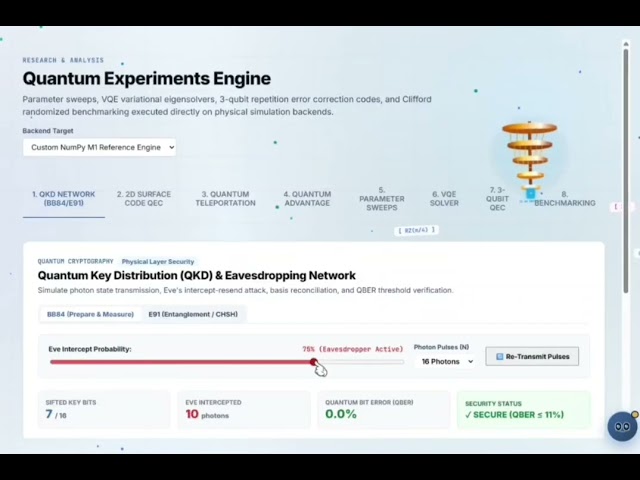Screen dimensions: 640x480
Task: Click the scrollbar up arrow
Action: 626,43
